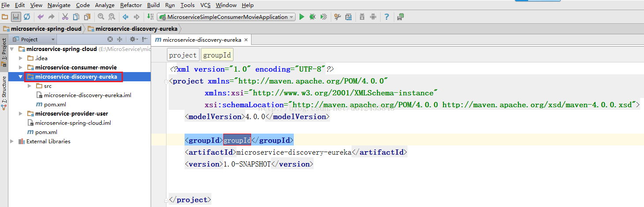Click the rightmost green chip toolbar icon
The width and height of the screenshot is (644, 207).
point(400,17)
